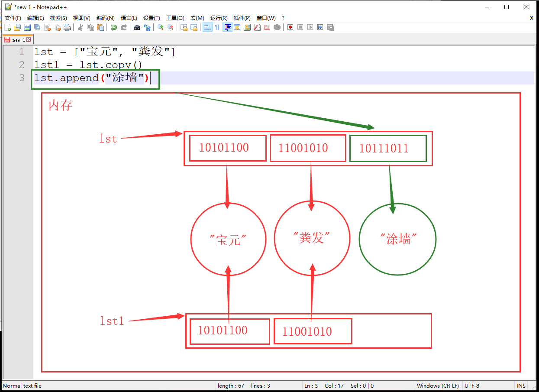
Task: Toggle word wrap toolbar button
Action: click(x=207, y=27)
